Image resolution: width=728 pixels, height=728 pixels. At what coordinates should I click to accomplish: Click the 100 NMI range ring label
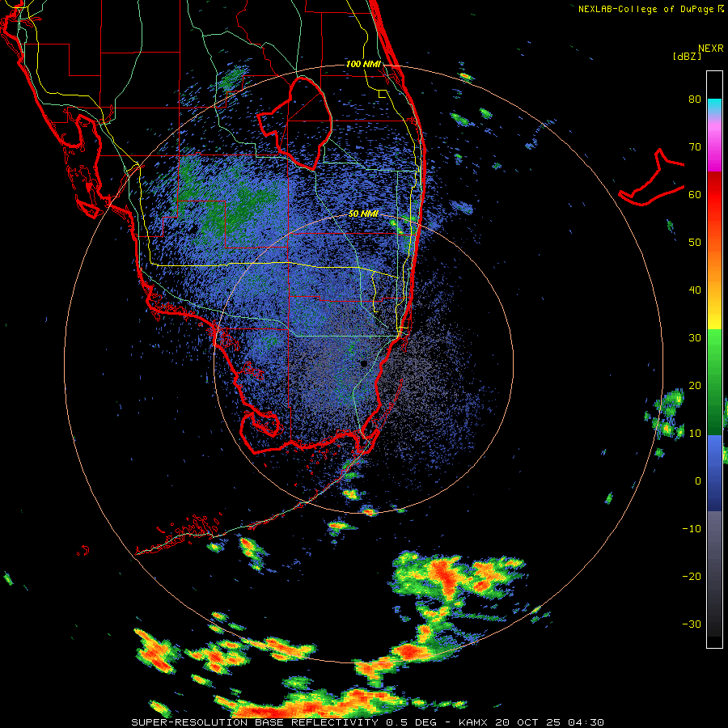pyautogui.click(x=363, y=64)
